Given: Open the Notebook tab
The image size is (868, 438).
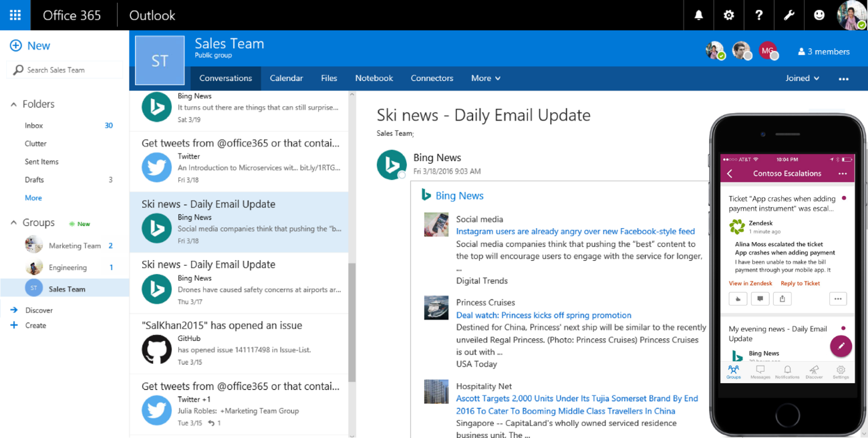Looking at the screenshot, I should point(374,78).
